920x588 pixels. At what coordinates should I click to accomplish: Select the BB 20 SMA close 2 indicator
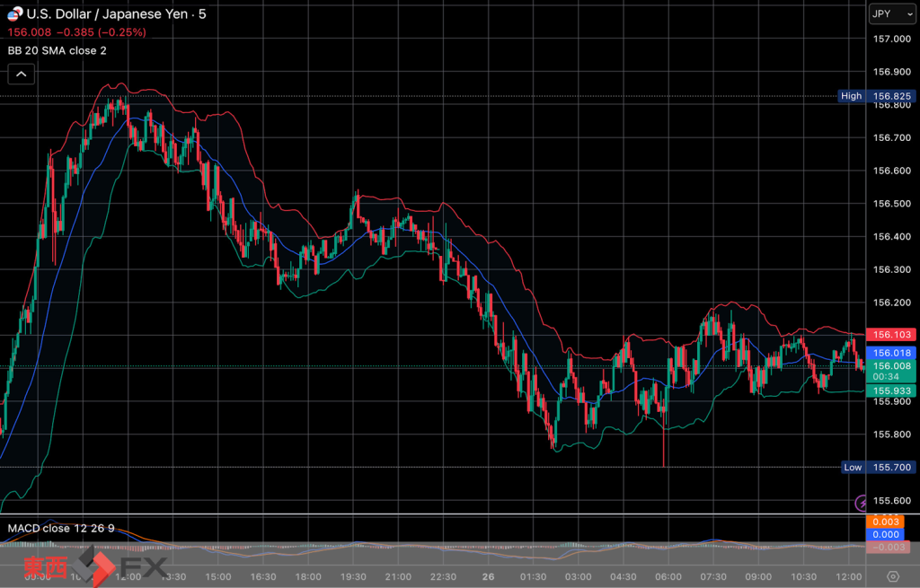pyautogui.click(x=57, y=50)
